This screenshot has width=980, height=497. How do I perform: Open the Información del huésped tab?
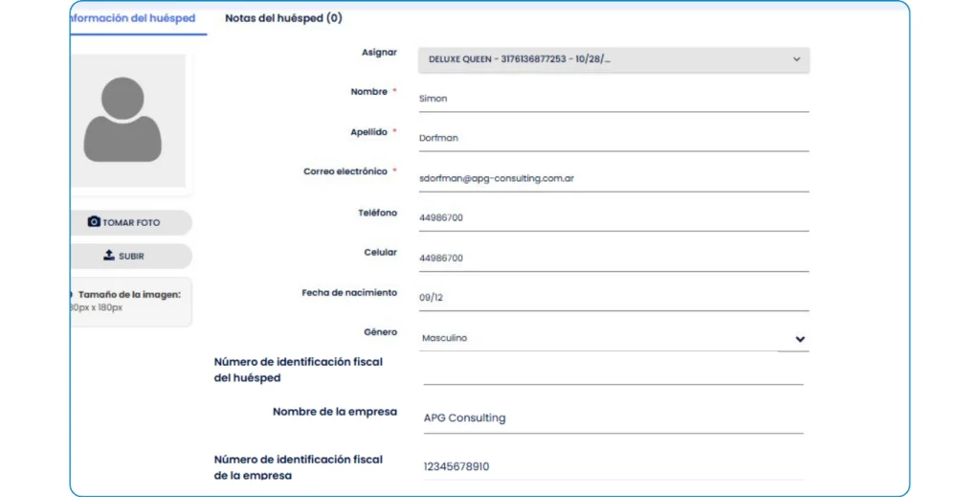click(x=134, y=18)
